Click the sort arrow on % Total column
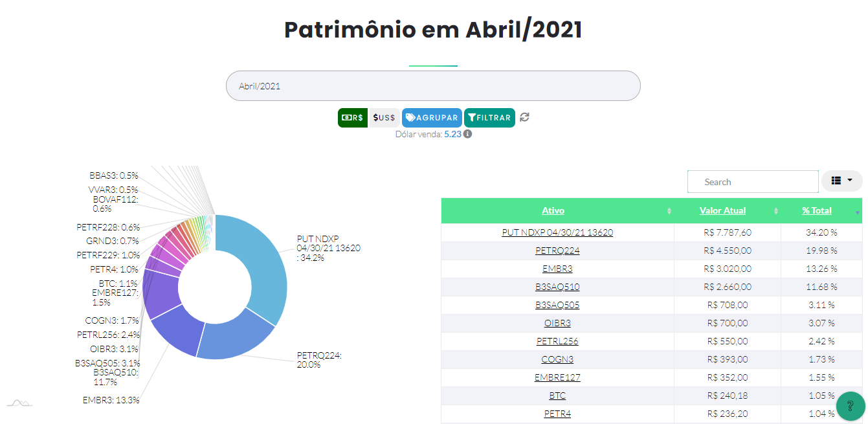This screenshot has width=868, height=424. point(858,212)
